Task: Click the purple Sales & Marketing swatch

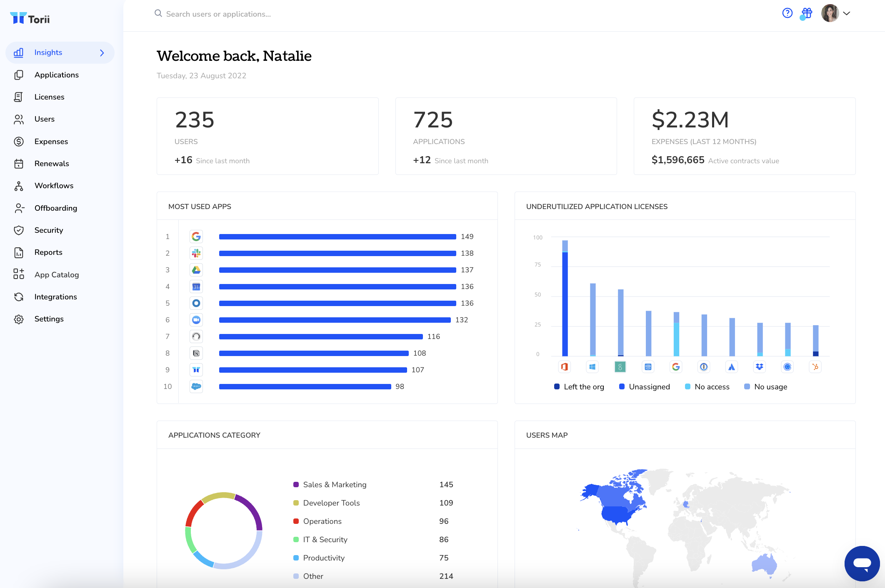Action: pyautogui.click(x=296, y=485)
